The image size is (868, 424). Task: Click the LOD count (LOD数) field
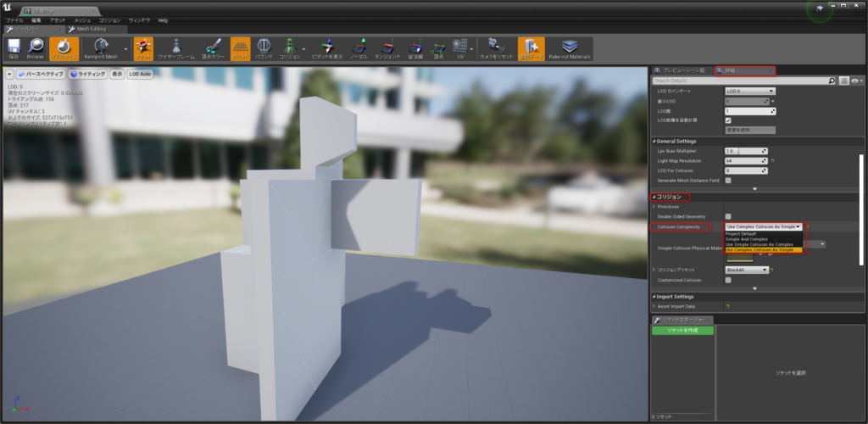coord(750,111)
